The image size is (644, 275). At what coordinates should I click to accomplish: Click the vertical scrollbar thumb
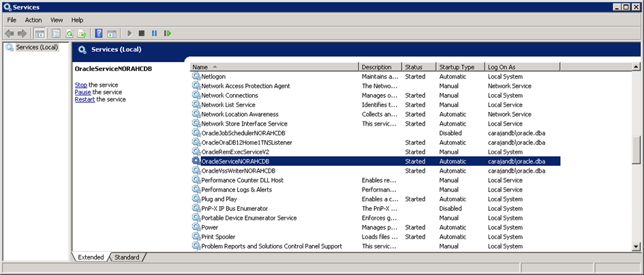click(x=637, y=150)
